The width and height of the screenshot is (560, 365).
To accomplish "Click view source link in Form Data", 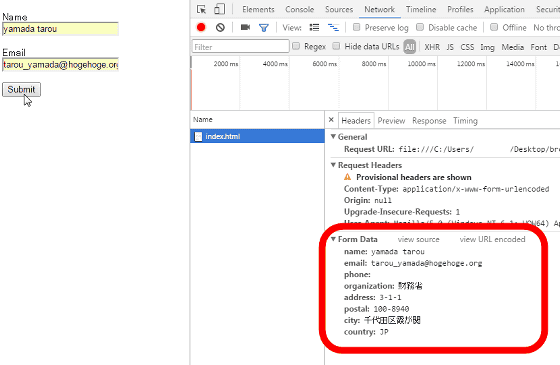I will [419, 239].
